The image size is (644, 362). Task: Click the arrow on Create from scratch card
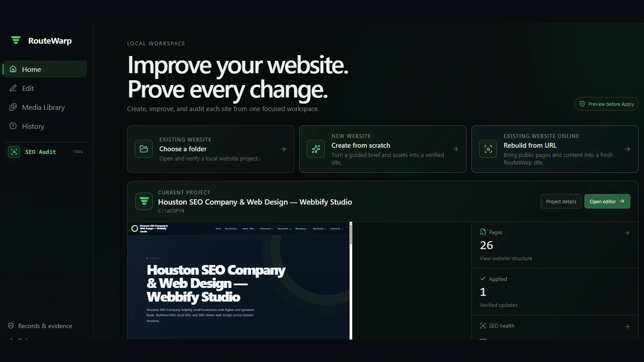click(456, 149)
